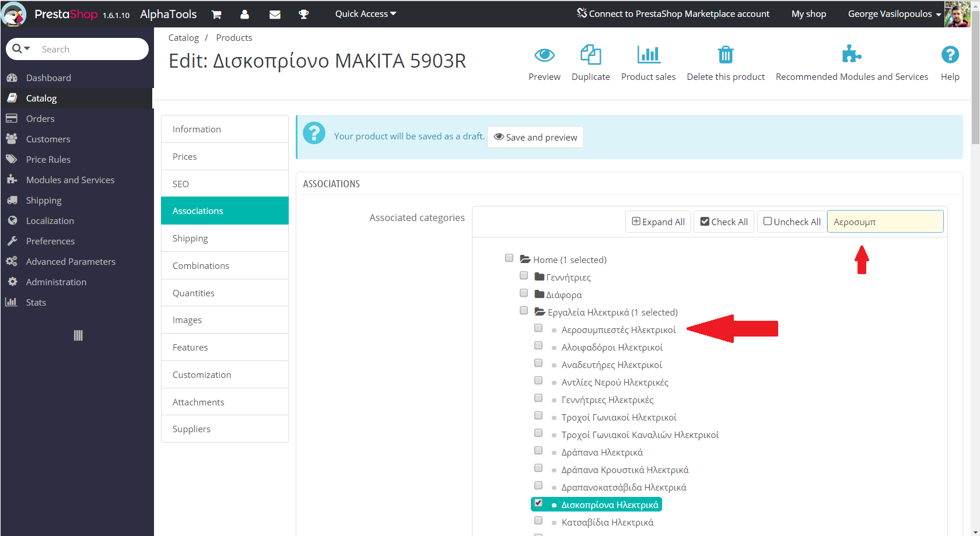This screenshot has height=536, width=980.
Task: Click the Modules and Services puzzle icon in sidebar
Action: 12,180
